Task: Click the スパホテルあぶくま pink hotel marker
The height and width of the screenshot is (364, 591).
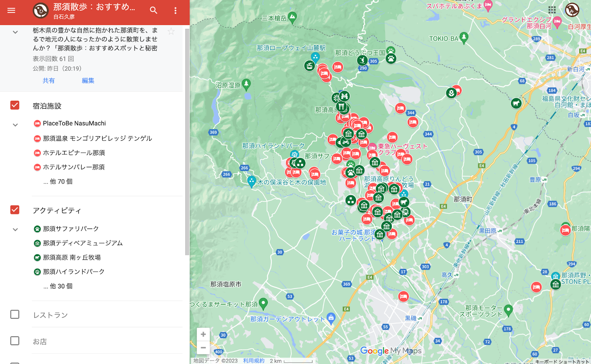Action: 488,5
